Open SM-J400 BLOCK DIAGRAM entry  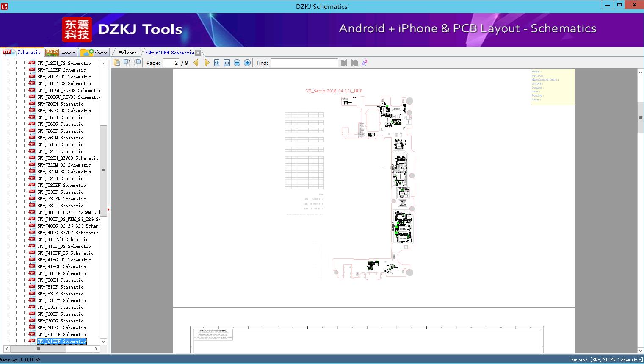[x=69, y=212]
